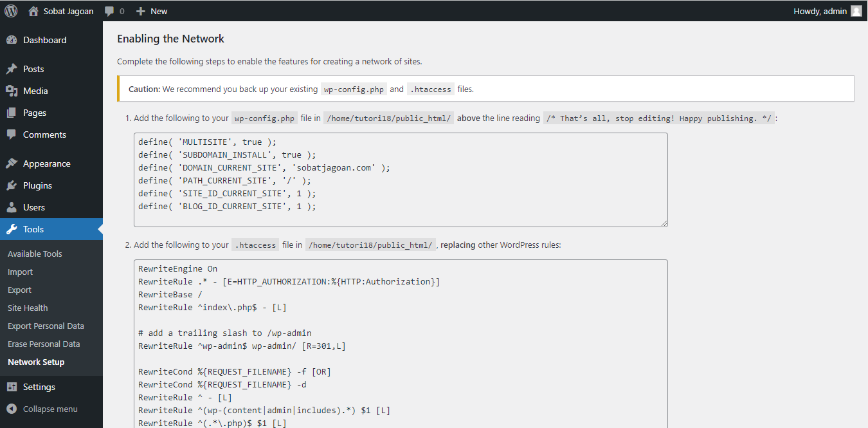Click the Comments speech bubble sidebar icon

tap(12, 135)
